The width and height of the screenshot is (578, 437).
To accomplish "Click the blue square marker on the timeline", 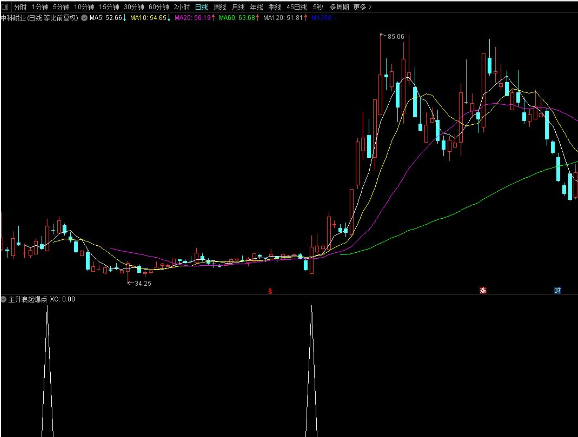I will [x=557, y=290].
